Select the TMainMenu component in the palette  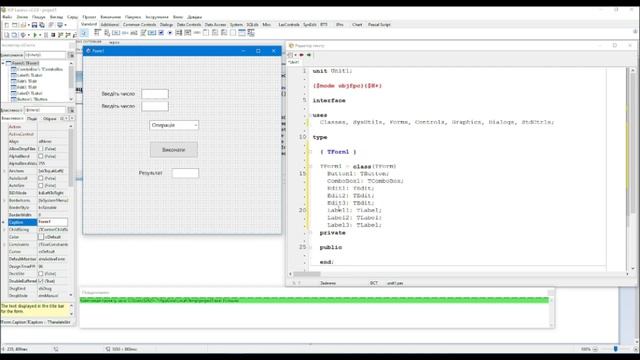click(x=98, y=33)
